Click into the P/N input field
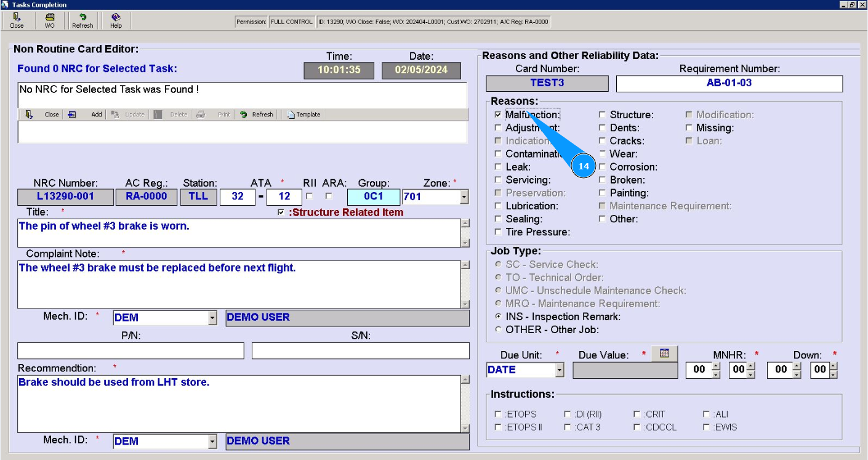Image resolution: width=868 pixels, height=460 pixels. pos(131,351)
